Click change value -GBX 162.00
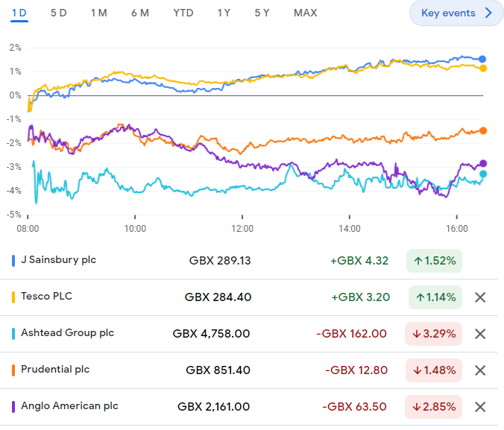This screenshot has height=430, width=504. 351,334
